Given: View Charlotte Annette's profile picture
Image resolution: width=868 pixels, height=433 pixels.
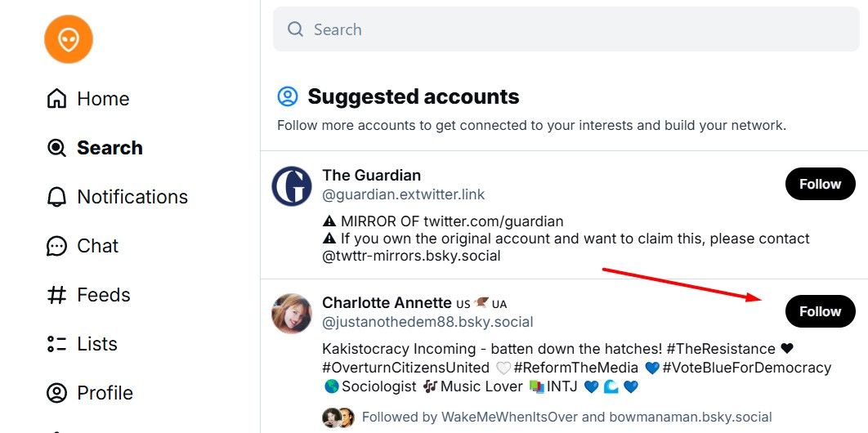Looking at the screenshot, I should point(292,314).
